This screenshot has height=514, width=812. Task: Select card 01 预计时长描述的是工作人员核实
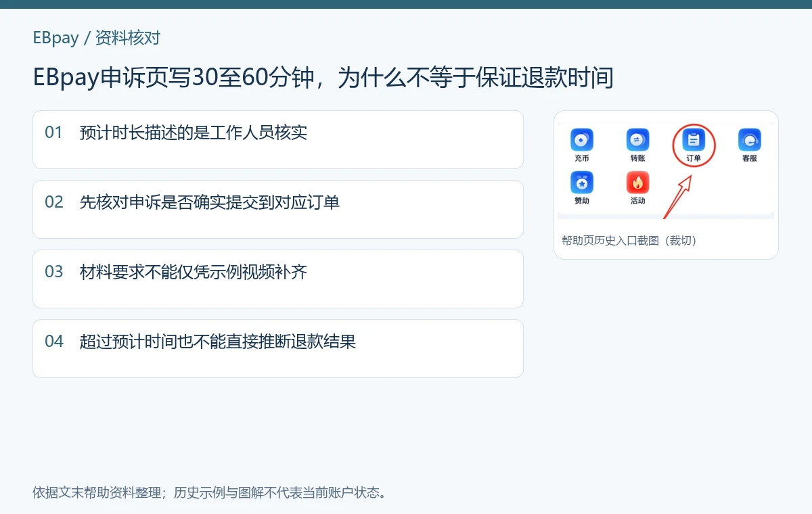(x=278, y=139)
